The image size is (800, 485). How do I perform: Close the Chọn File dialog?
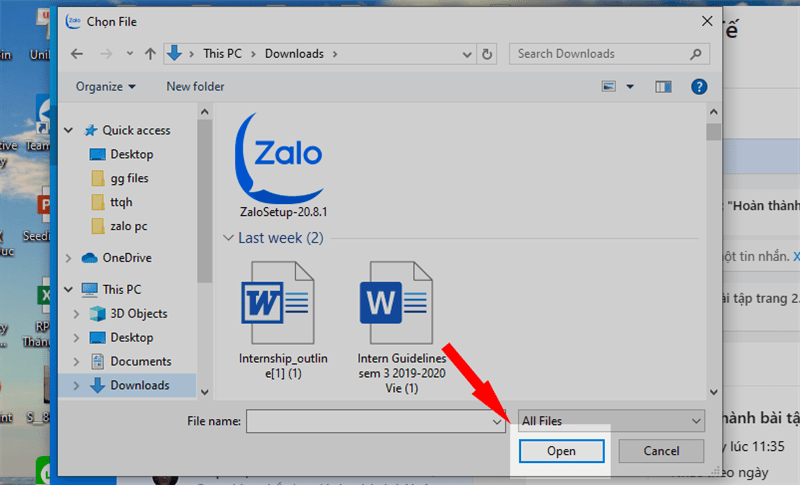[707, 21]
